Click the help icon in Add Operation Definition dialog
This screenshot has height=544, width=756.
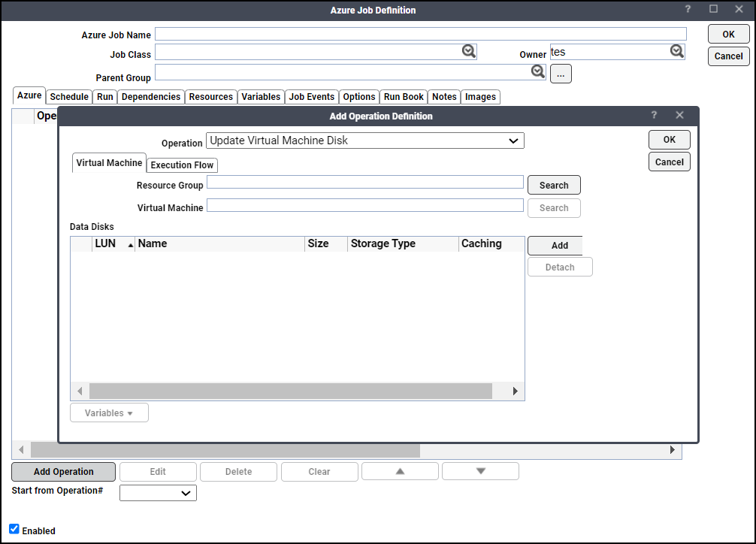(654, 115)
